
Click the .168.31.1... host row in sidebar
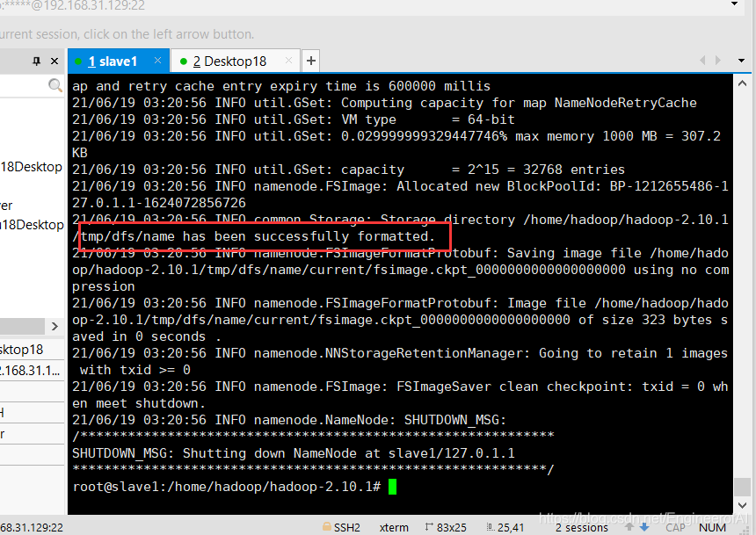click(32, 370)
